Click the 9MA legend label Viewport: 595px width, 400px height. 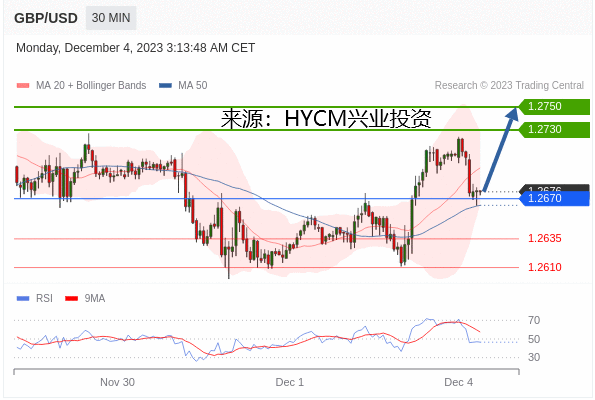point(95,298)
